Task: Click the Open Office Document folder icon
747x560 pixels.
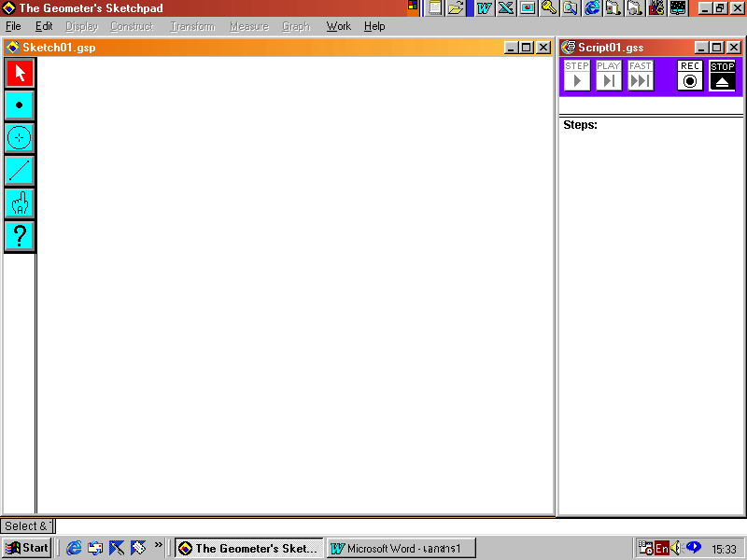Action: [456, 8]
